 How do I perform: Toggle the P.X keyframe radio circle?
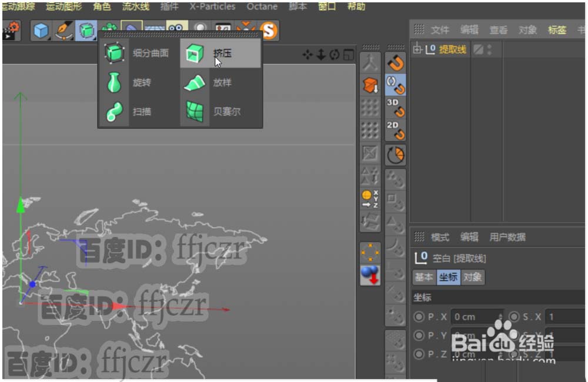pos(419,317)
